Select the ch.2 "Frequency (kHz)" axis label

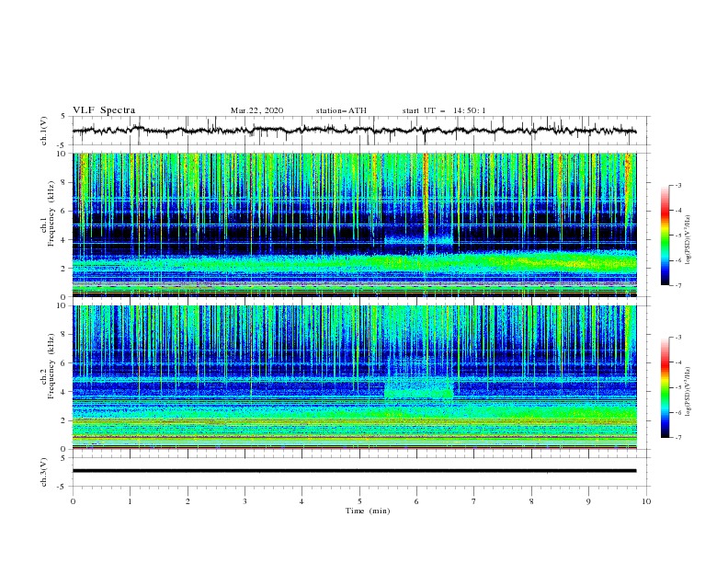click(51, 366)
